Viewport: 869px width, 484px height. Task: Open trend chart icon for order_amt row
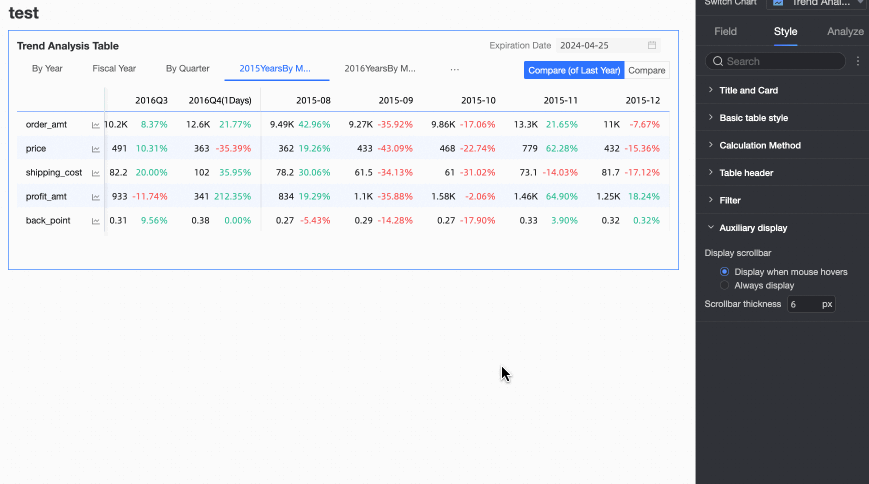tap(95, 125)
